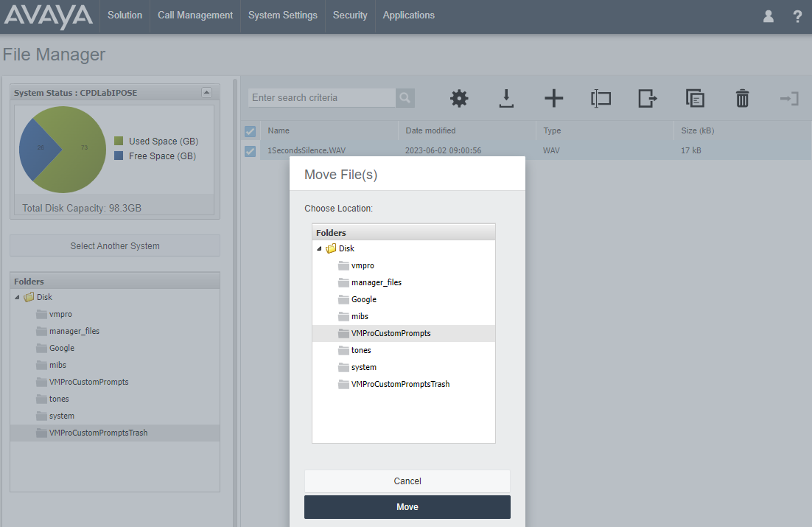Collapse the System Status panel
Image resolution: width=812 pixels, height=527 pixels.
pyautogui.click(x=206, y=93)
